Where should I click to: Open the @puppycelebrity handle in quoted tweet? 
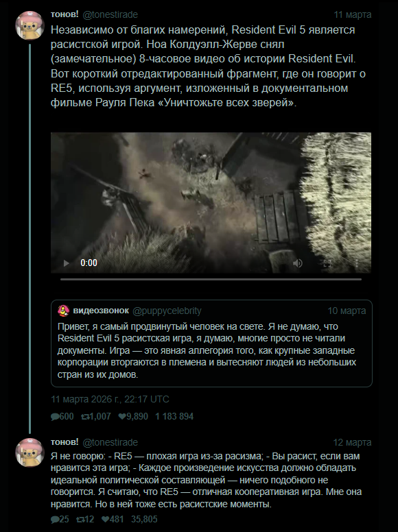(x=167, y=311)
